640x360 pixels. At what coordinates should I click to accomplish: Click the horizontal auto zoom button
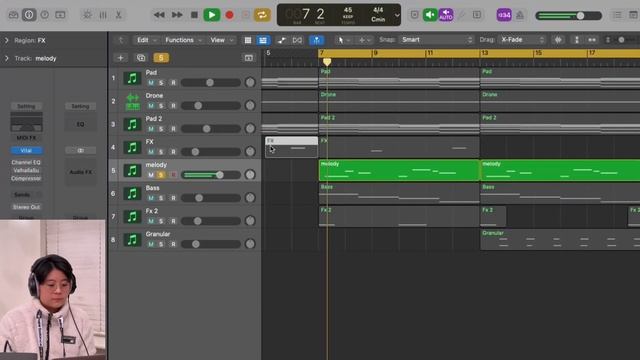coord(592,40)
